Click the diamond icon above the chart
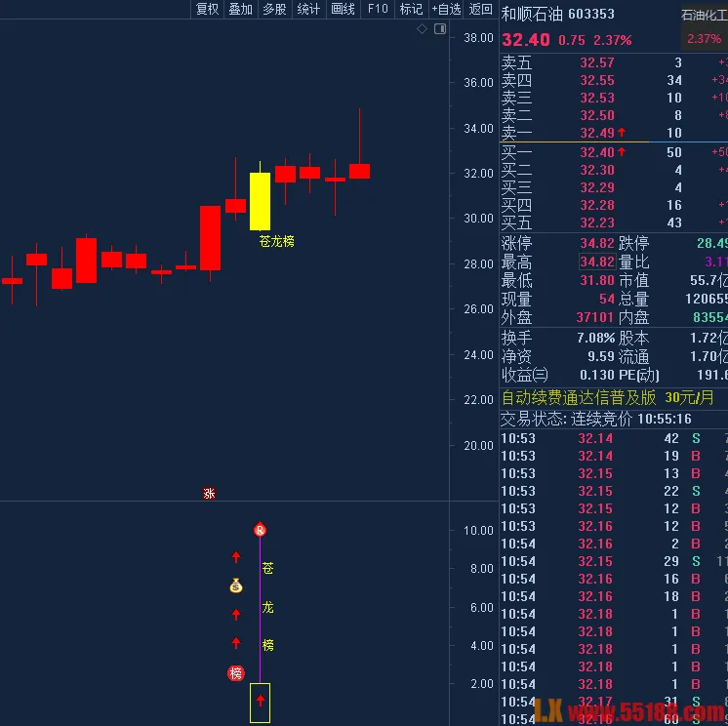 [x=422, y=29]
